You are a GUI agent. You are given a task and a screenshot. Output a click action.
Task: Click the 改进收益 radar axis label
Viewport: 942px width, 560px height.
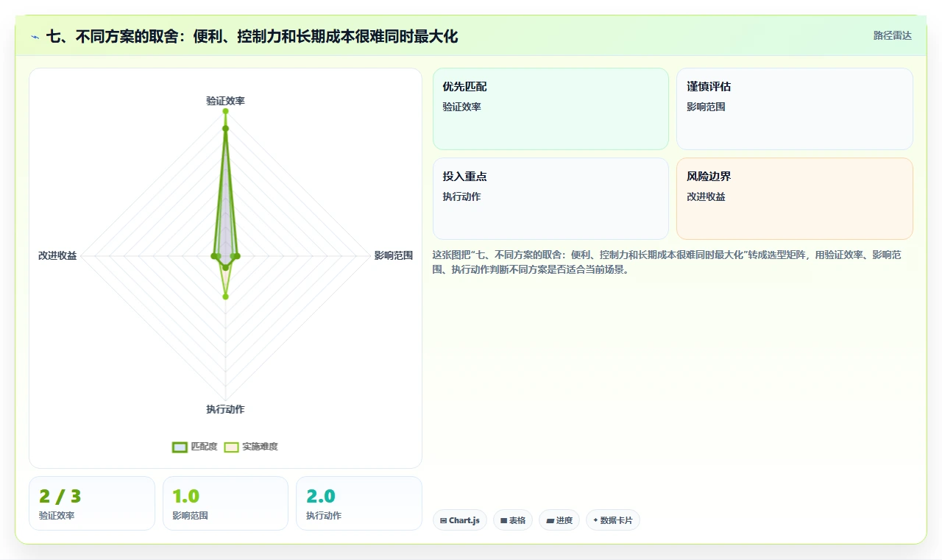[57, 255]
